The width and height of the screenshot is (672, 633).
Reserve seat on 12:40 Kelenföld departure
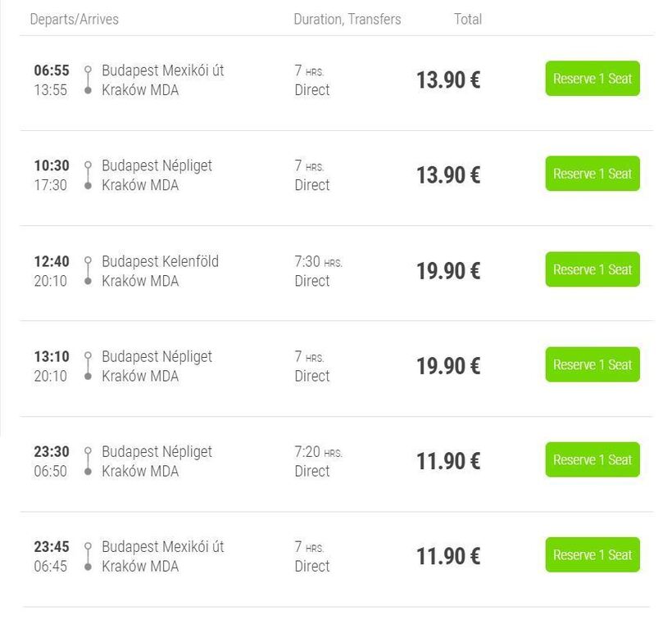click(592, 269)
